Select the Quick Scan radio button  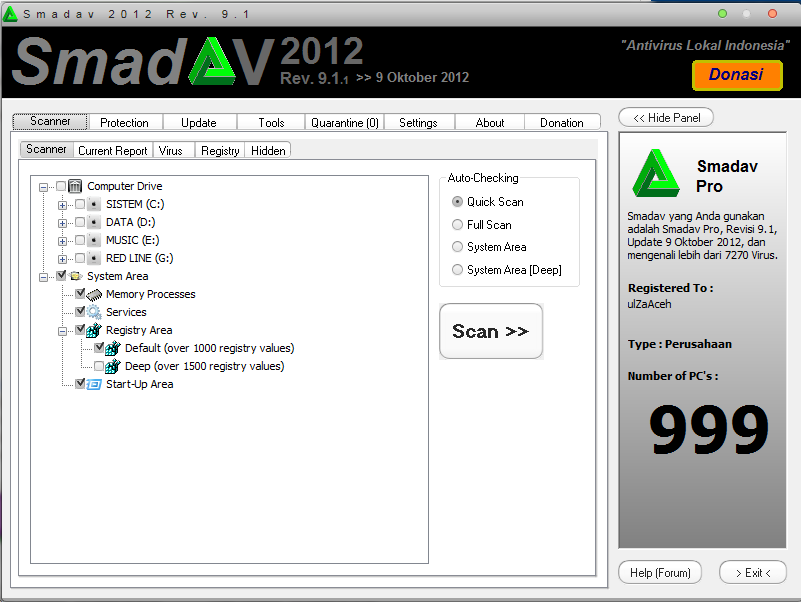457,202
